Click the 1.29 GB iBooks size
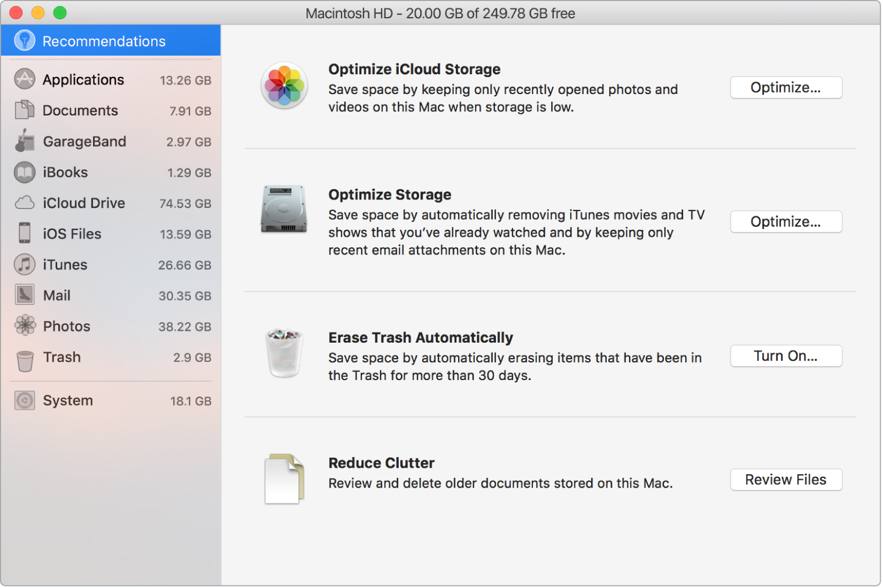Image resolution: width=883 pixels, height=588 pixels. tap(190, 173)
